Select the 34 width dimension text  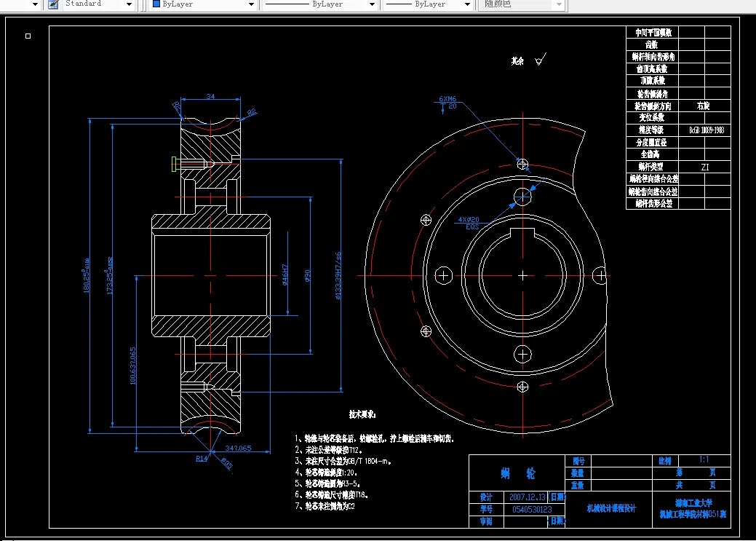pyautogui.click(x=211, y=97)
